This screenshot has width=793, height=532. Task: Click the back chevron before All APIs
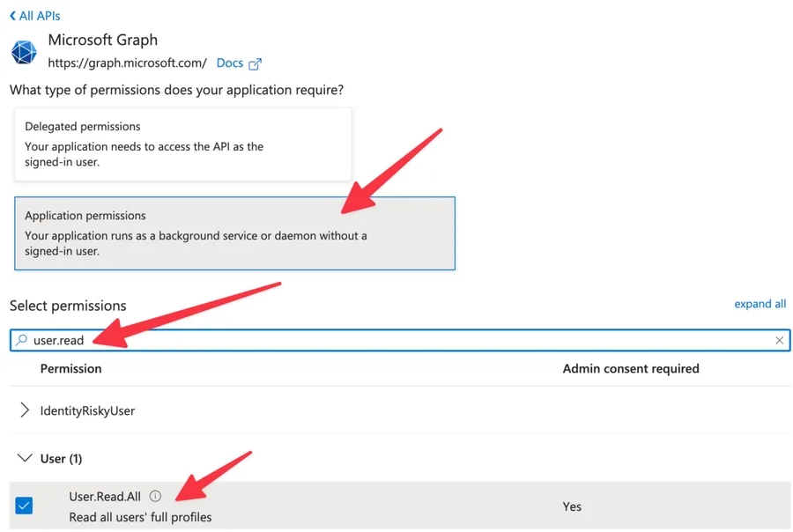point(12,16)
